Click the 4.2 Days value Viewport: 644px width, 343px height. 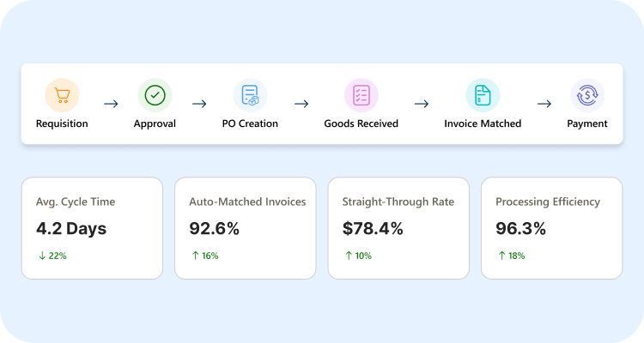[x=71, y=229]
